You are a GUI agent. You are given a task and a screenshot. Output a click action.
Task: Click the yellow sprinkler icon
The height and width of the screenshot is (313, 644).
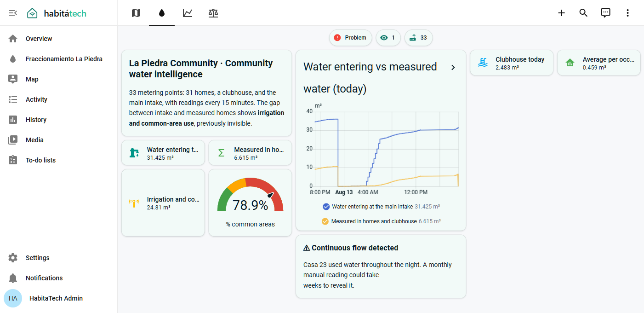pyautogui.click(x=134, y=203)
